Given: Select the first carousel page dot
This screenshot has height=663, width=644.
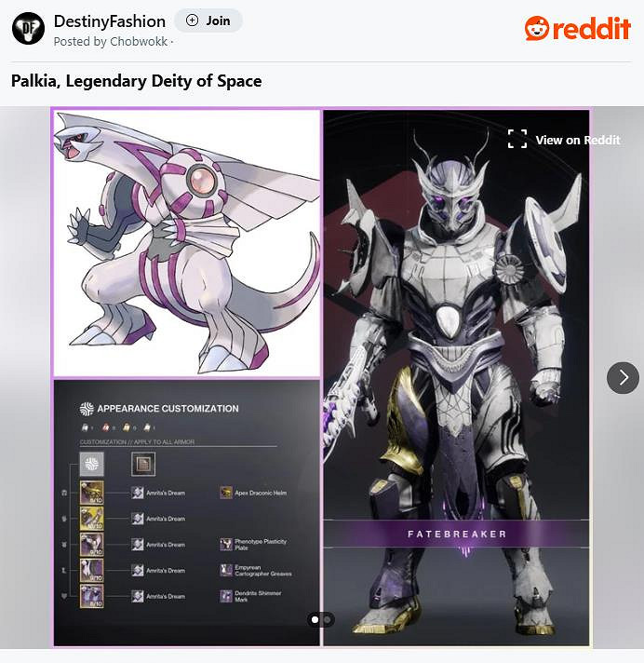Looking at the screenshot, I should tap(315, 619).
